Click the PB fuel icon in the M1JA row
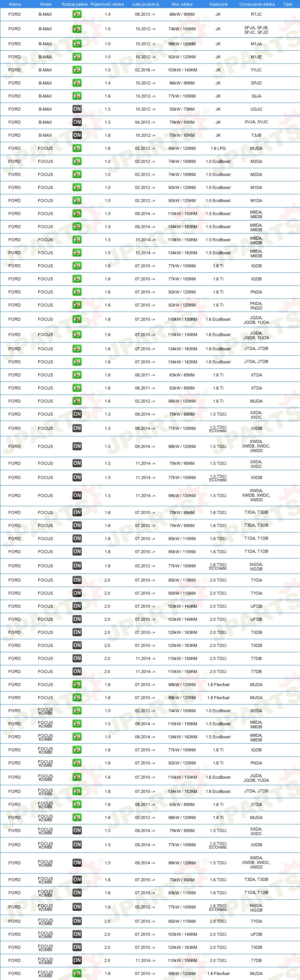Viewport: 300px width, 980px height. tap(77, 44)
